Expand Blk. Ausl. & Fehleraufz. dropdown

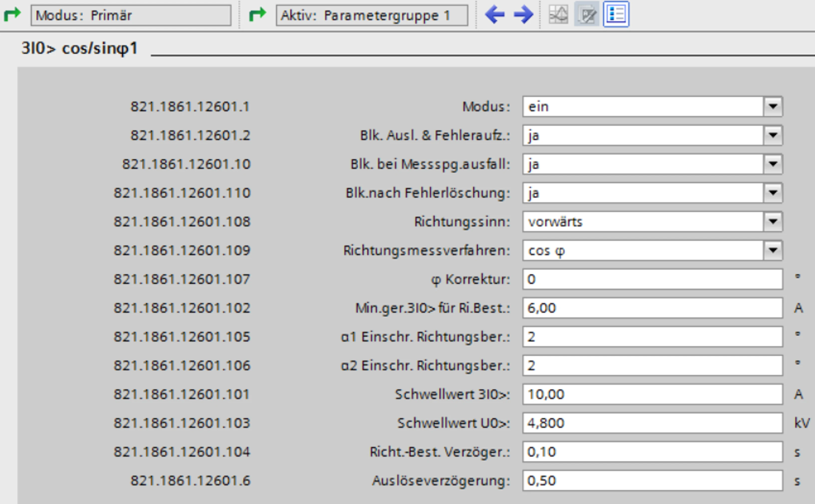pos(773,135)
